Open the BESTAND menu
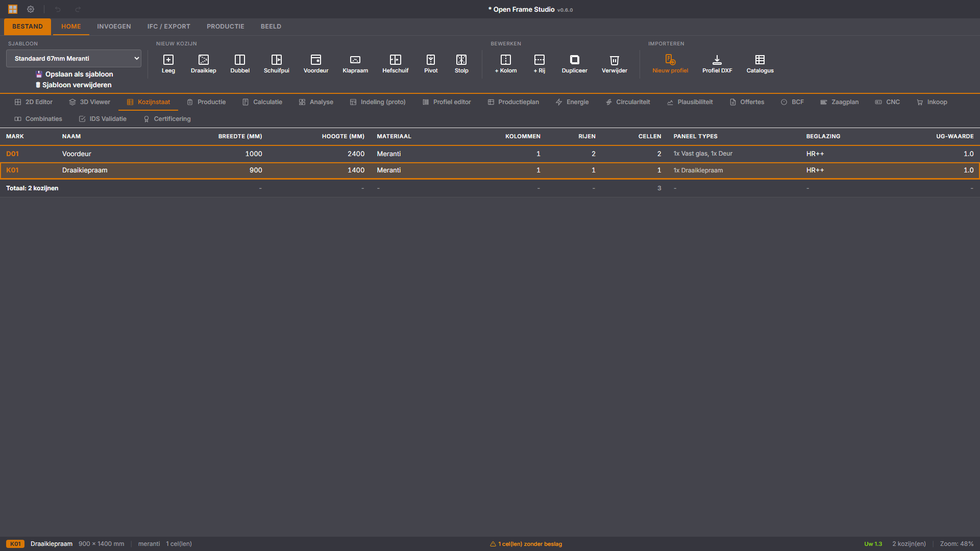This screenshot has width=980, height=551. (28, 27)
